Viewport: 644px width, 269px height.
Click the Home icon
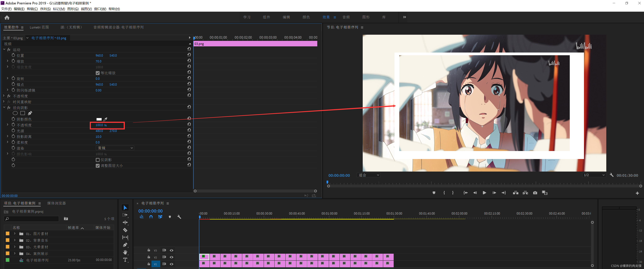point(7,18)
